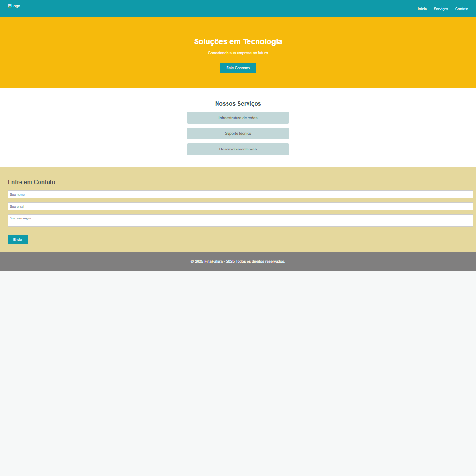This screenshot has width=476, height=476.
Task: Click the Nossos Serviços heading
Action: [x=238, y=104]
